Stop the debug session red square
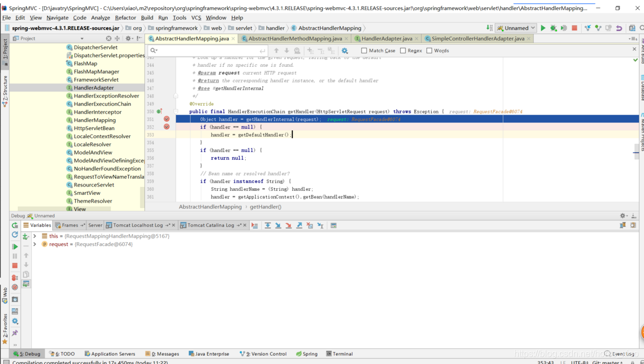 coord(15,265)
